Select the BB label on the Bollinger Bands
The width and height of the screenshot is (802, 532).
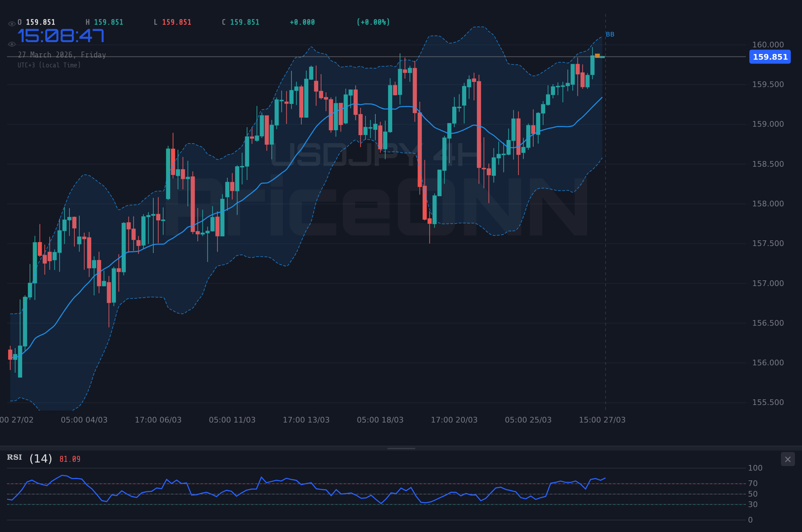coord(610,34)
